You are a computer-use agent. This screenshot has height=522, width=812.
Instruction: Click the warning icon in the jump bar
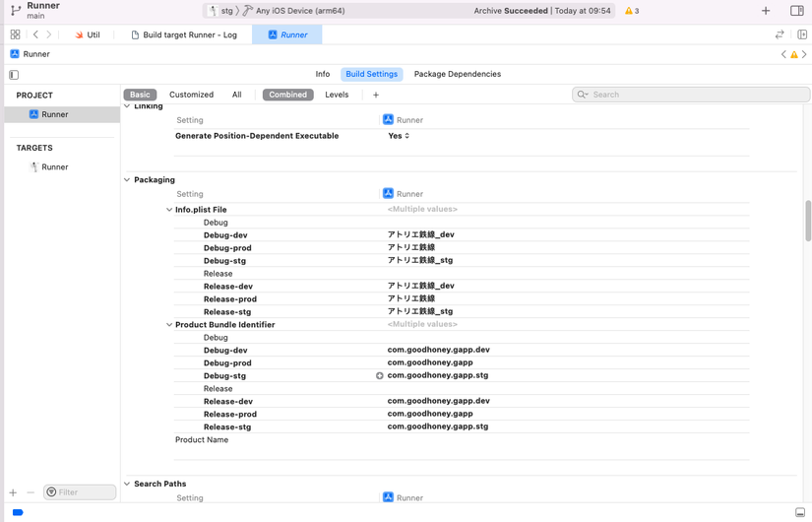[x=794, y=54]
